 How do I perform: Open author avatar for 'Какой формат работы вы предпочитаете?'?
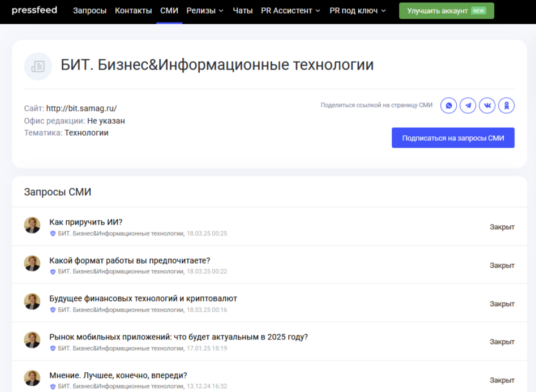[x=32, y=264]
